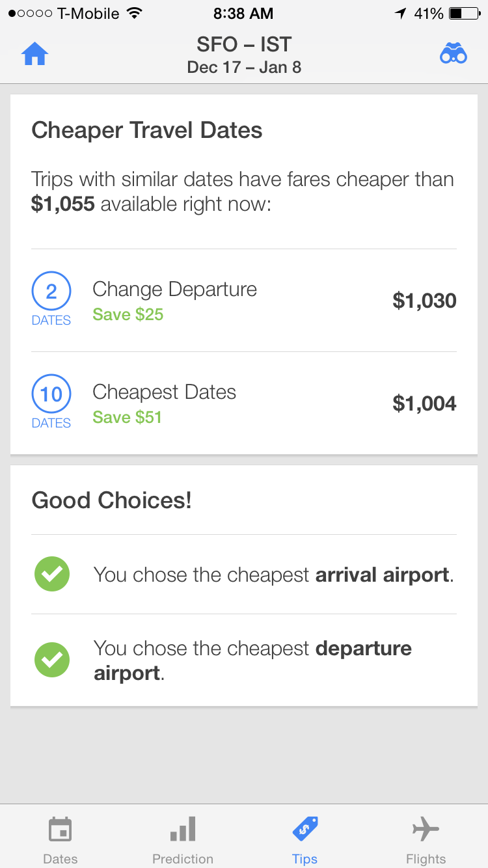Tap green checkmark beside departure airport
The height and width of the screenshot is (868, 488).
(x=52, y=660)
